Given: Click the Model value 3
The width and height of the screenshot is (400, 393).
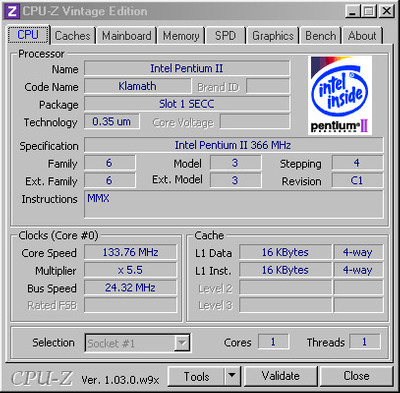Looking at the screenshot, I should (235, 163).
